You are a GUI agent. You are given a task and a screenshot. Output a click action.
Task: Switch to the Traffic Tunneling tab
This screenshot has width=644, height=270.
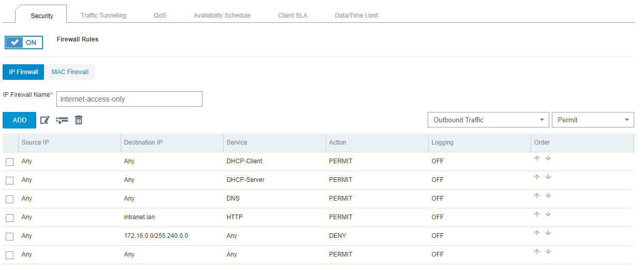tap(104, 16)
